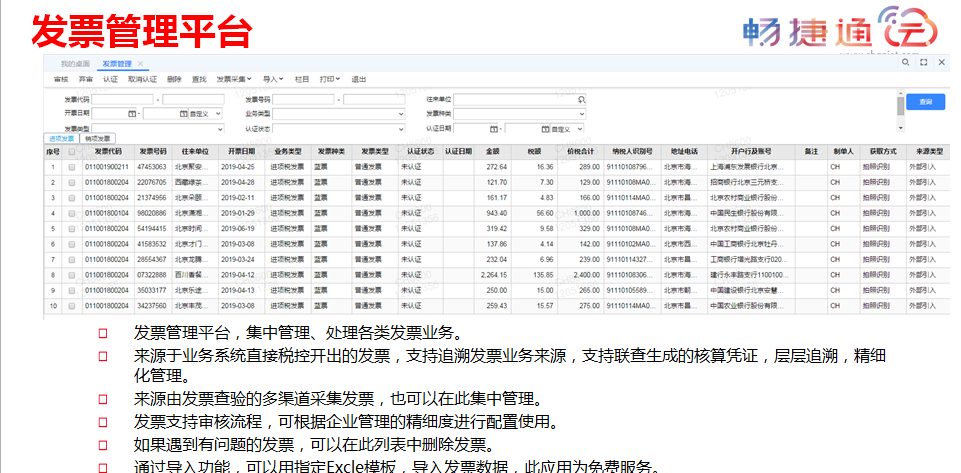Click the 审核 toolbar button

tap(60, 78)
